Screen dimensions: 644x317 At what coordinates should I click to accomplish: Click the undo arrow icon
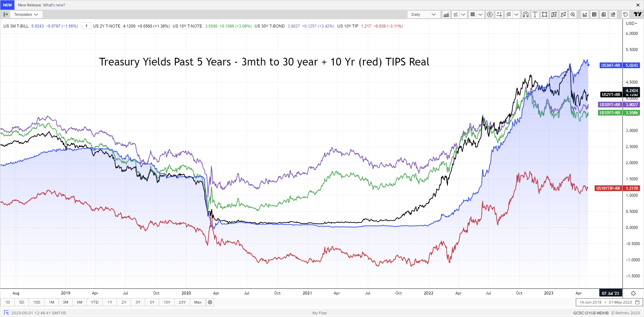click(625, 14)
